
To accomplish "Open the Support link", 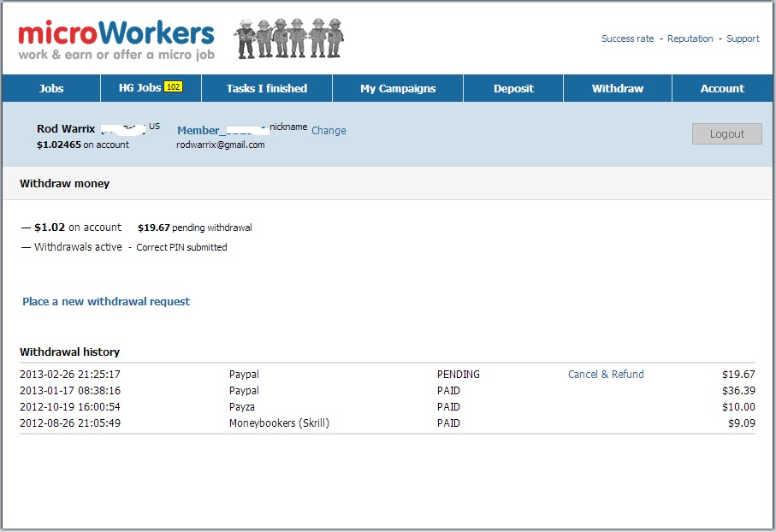I will (743, 38).
